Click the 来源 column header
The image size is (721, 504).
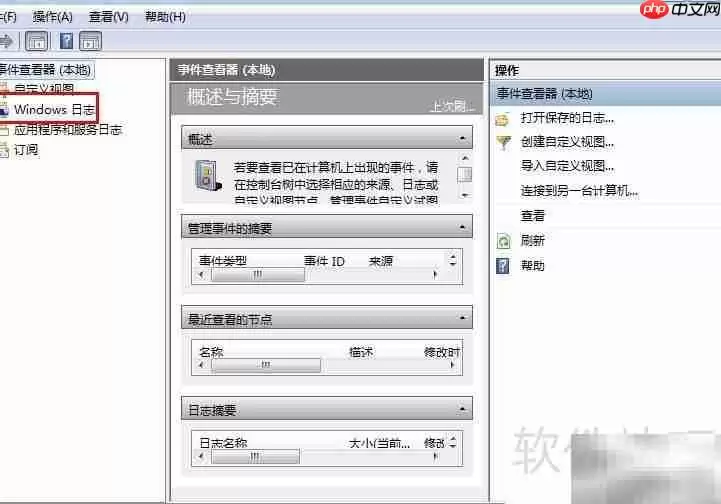pyautogui.click(x=381, y=261)
